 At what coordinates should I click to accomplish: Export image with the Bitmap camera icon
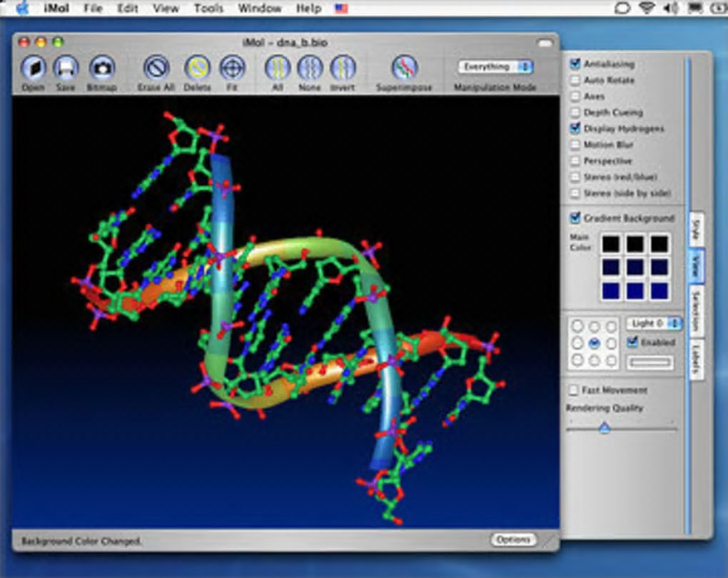[x=102, y=69]
